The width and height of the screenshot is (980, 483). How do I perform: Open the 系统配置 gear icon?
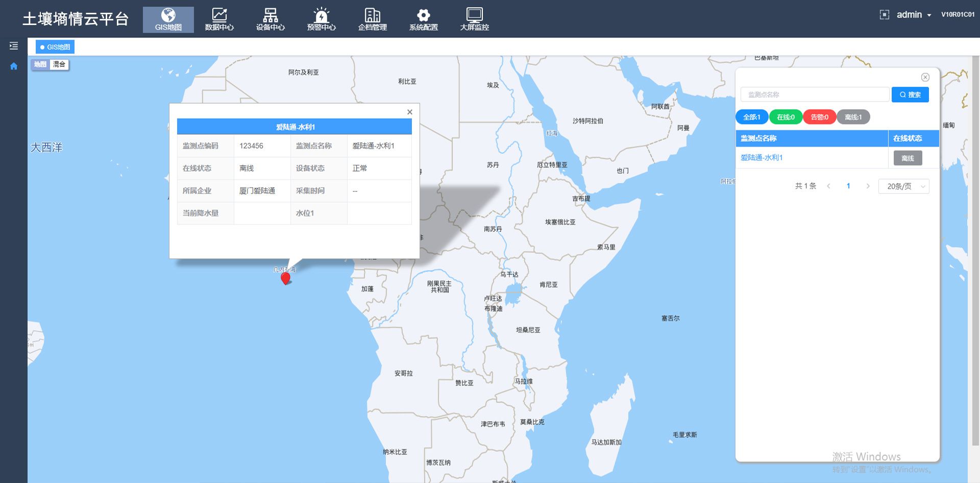click(423, 15)
